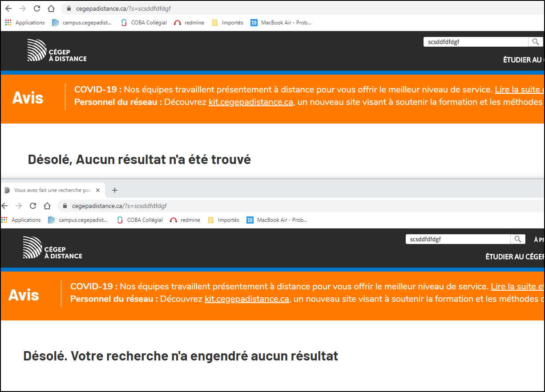Click the Cégep à distance logo in lower page
Image resolution: width=545 pixels, height=392 pixels.
pos(52,248)
